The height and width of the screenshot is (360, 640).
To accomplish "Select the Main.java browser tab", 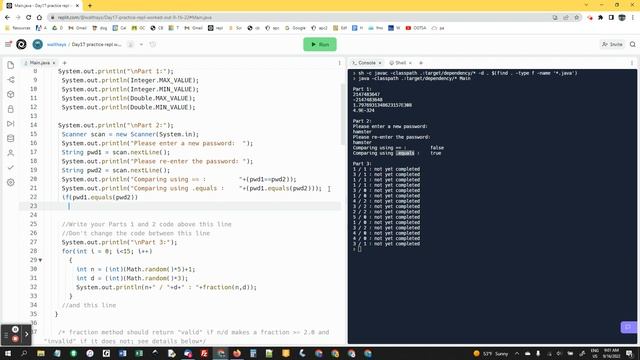I will pyautogui.click(x=42, y=6).
